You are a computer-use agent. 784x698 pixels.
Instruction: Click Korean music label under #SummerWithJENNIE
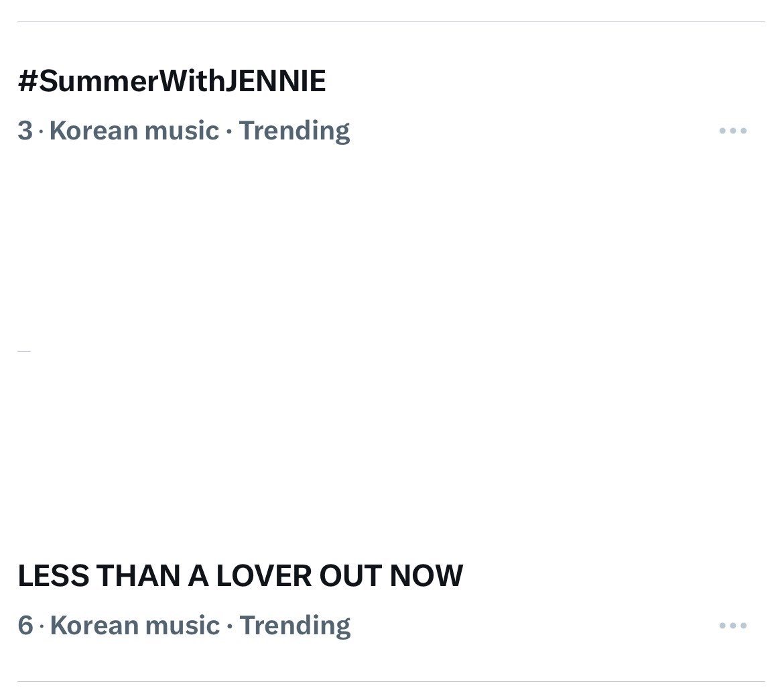(x=135, y=131)
